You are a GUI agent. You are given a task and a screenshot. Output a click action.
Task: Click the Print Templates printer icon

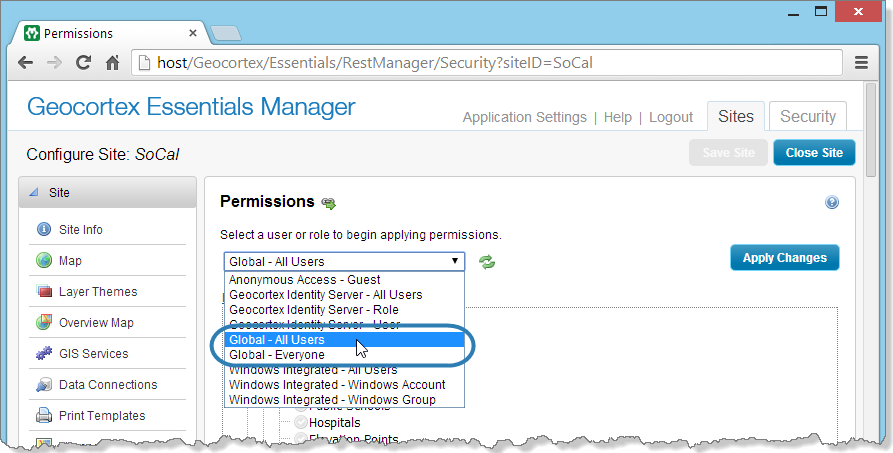coord(44,415)
